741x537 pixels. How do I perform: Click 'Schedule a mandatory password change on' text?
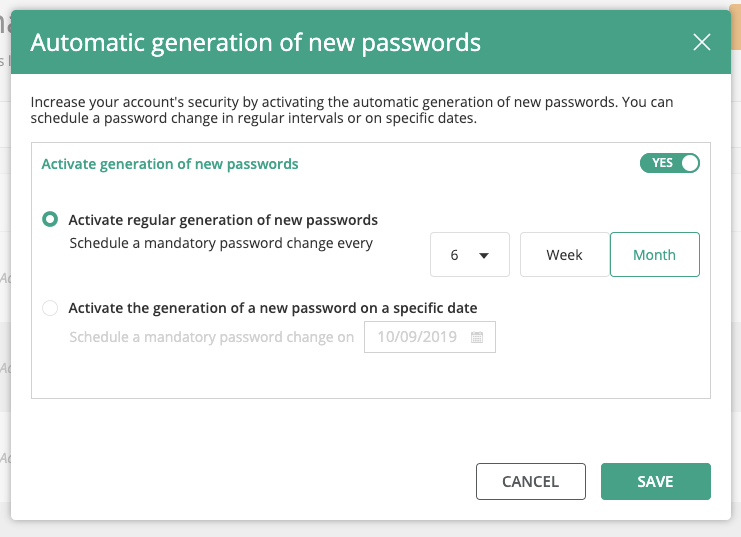[211, 337]
